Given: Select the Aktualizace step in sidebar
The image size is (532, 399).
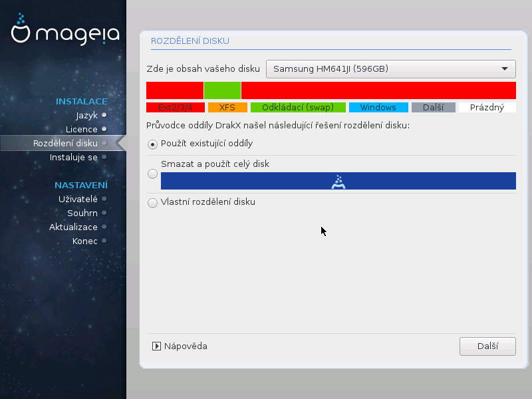Looking at the screenshot, I should pos(73,227).
